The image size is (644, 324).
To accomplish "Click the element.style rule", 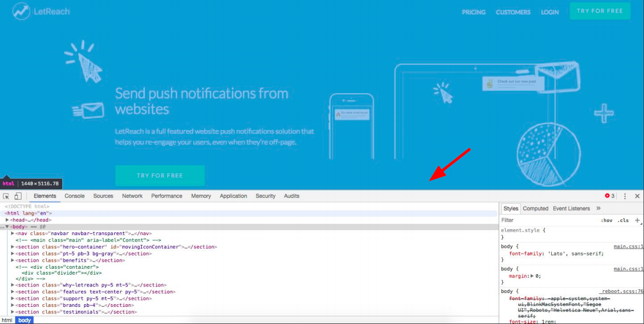I will 523,230.
